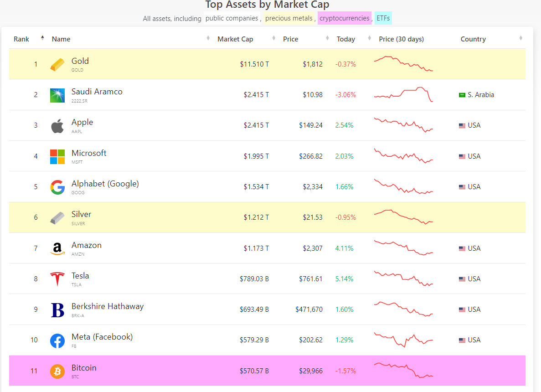Image resolution: width=541 pixels, height=392 pixels.
Task: Click the USA flag in Amazon row
Action: [x=462, y=248]
